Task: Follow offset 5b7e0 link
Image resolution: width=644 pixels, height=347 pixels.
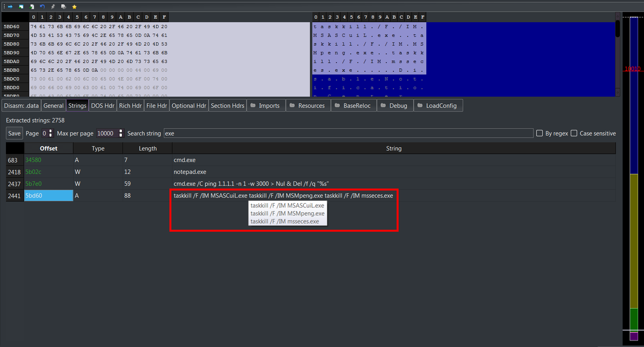Action: (x=33, y=184)
